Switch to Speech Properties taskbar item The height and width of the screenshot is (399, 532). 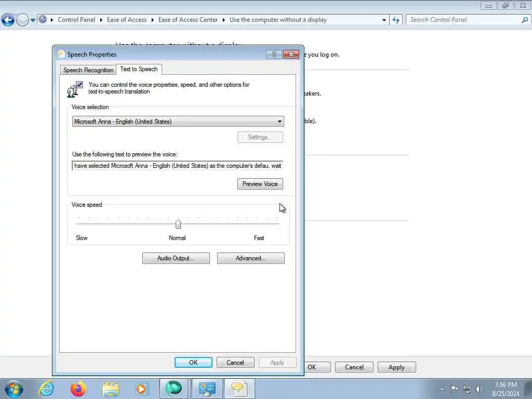click(x=239, y=389)
